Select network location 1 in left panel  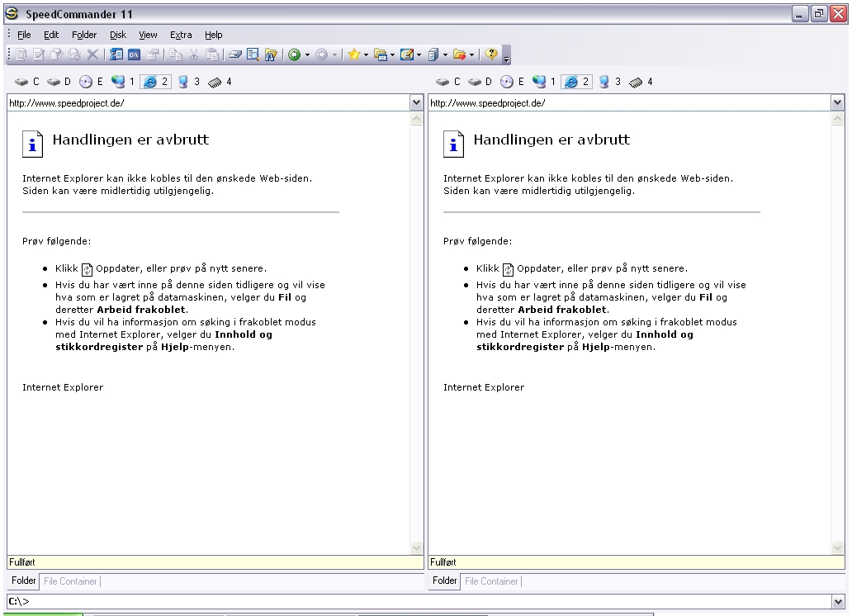point(122,82)
